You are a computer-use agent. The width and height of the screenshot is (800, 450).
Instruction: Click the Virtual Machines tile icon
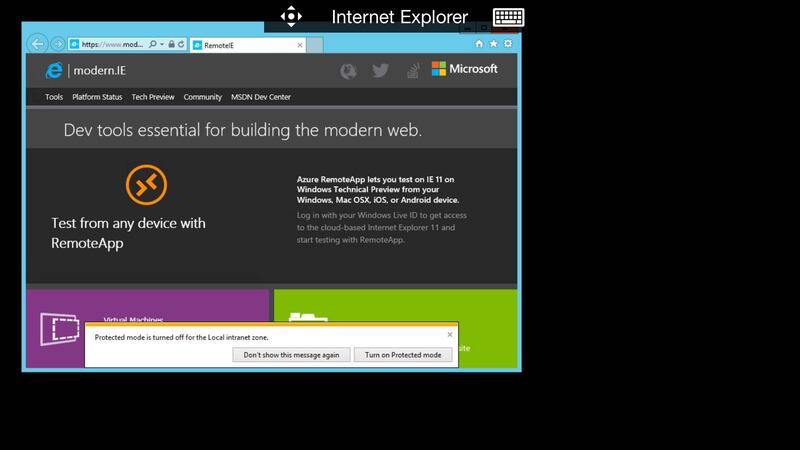60,329
